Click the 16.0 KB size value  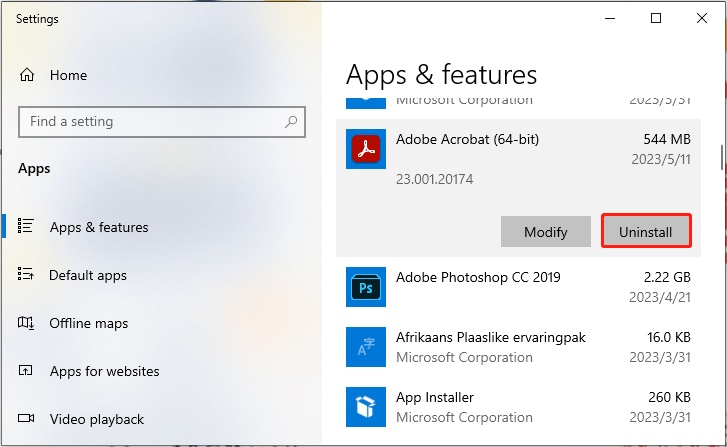pyautogui.click(x=669, y=337)
